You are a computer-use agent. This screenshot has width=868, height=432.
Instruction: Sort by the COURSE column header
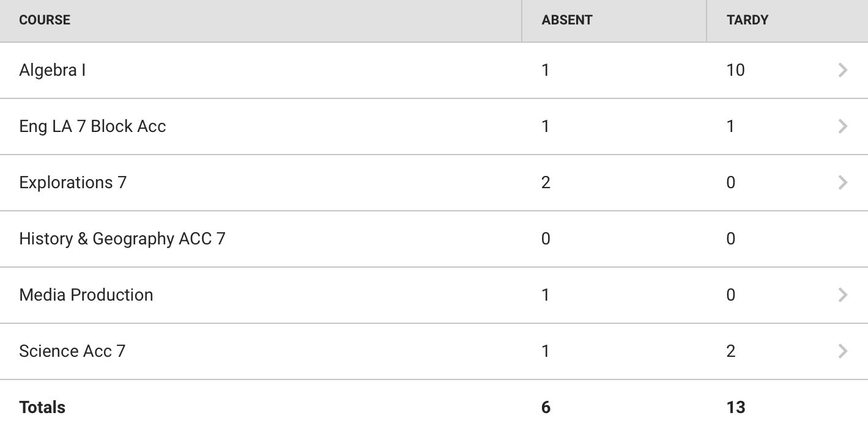click(x=45, y=20)
